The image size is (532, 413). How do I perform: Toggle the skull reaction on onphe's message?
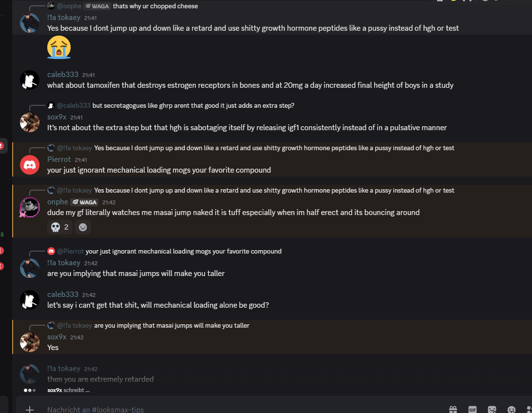(x=60, y=227)
